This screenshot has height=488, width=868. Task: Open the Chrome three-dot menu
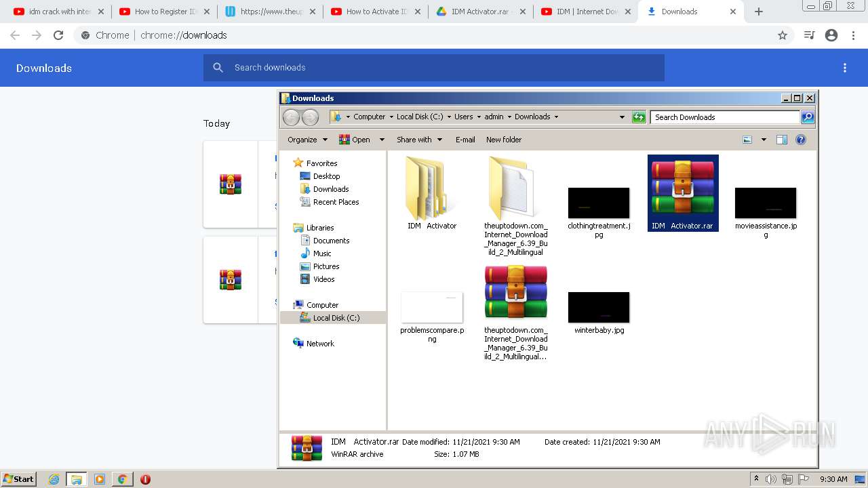854,35
